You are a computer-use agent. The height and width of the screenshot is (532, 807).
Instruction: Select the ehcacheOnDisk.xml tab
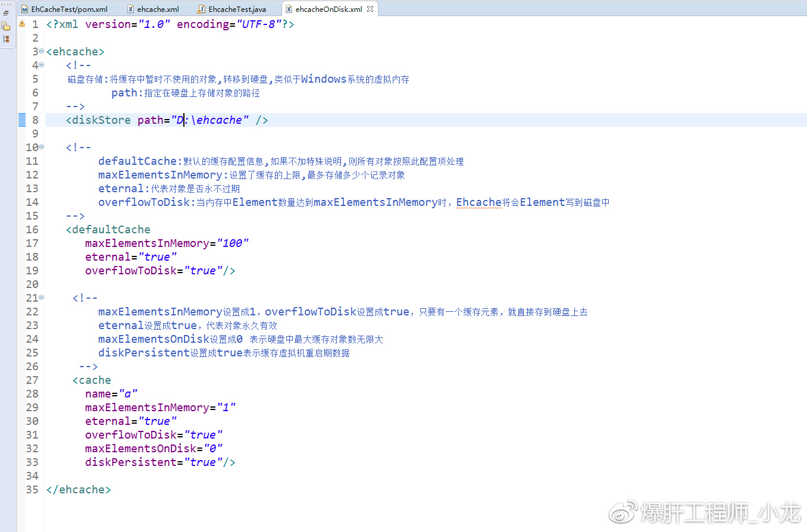pos(323,9)
